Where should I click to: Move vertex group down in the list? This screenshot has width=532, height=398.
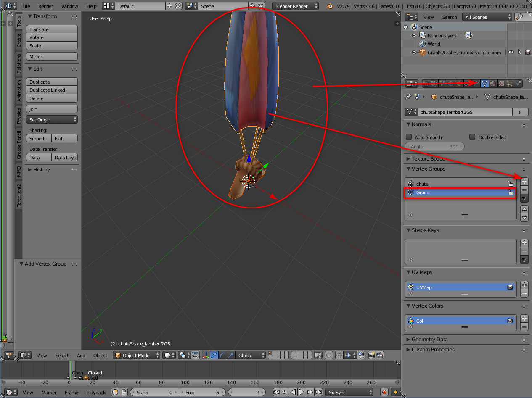coord(524,217)
